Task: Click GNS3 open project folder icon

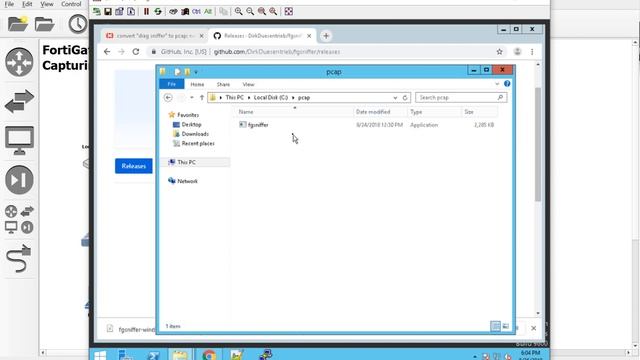Action: click(44, 24)
